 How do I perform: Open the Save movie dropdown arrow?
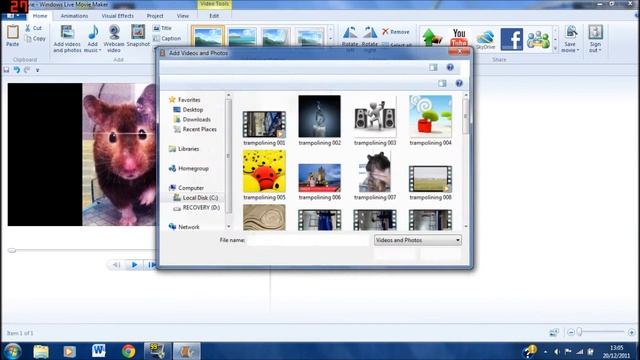point(578,50)
